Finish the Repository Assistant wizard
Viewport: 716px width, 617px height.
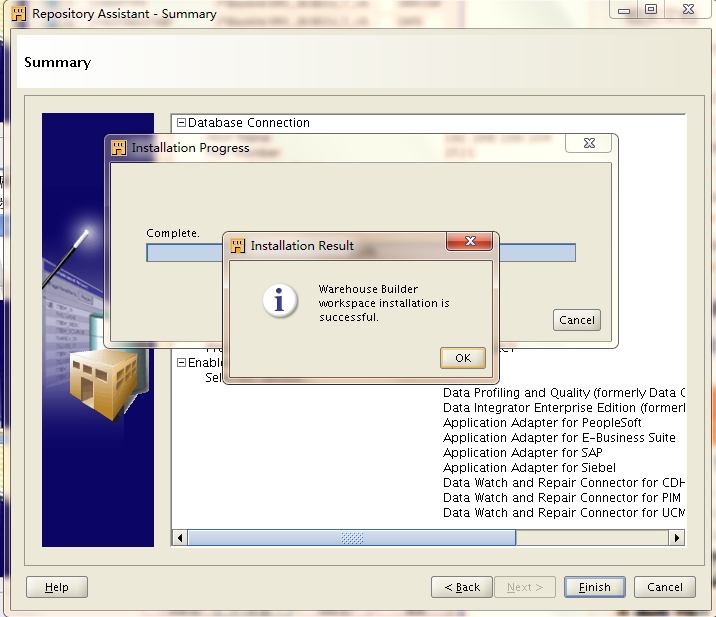click(x=595, y=587)
